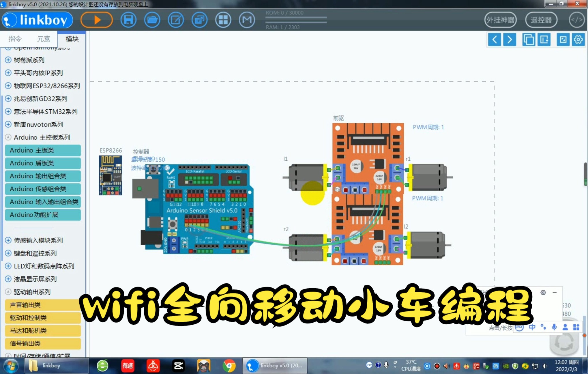Open CapCut icon in taskbar
This screenshot has width=588, height=374.
pyautogui.click(x=178, y=366)
